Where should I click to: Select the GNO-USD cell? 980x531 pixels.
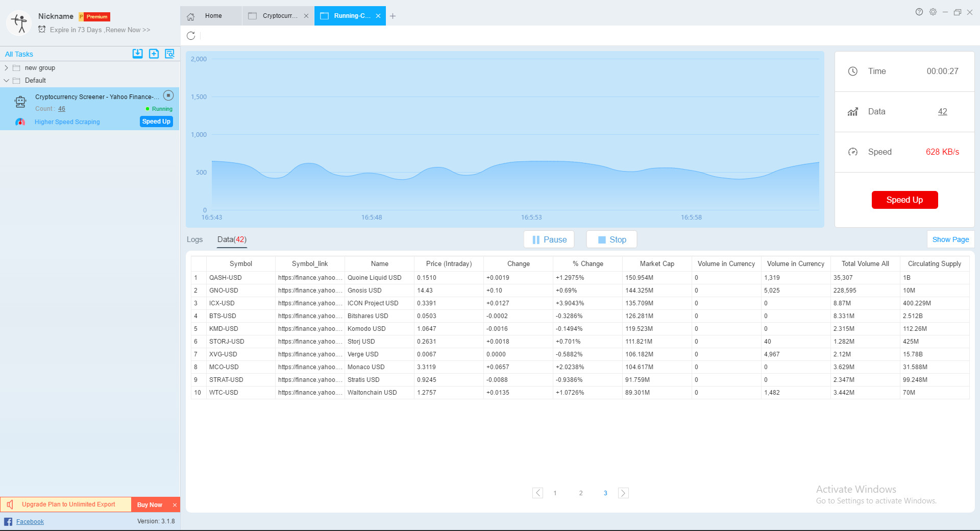241,291
